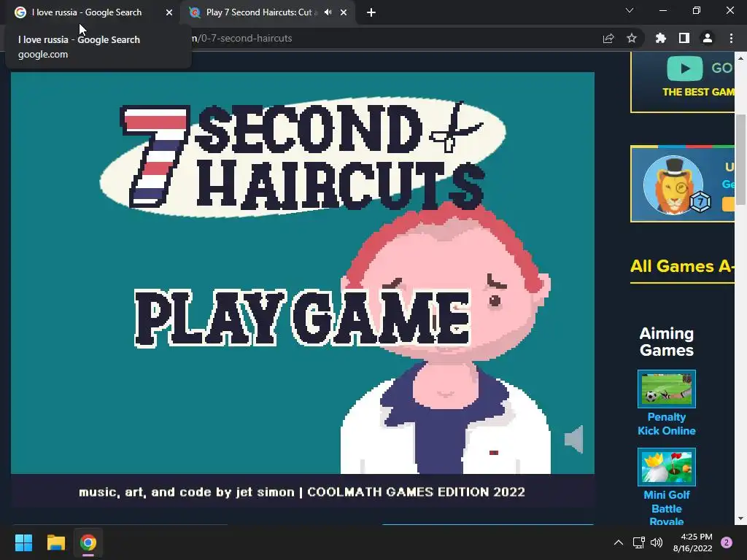Close the 7 Second Haircuts tab
Viewport: 747px width, 560px height.
[344, 12]
